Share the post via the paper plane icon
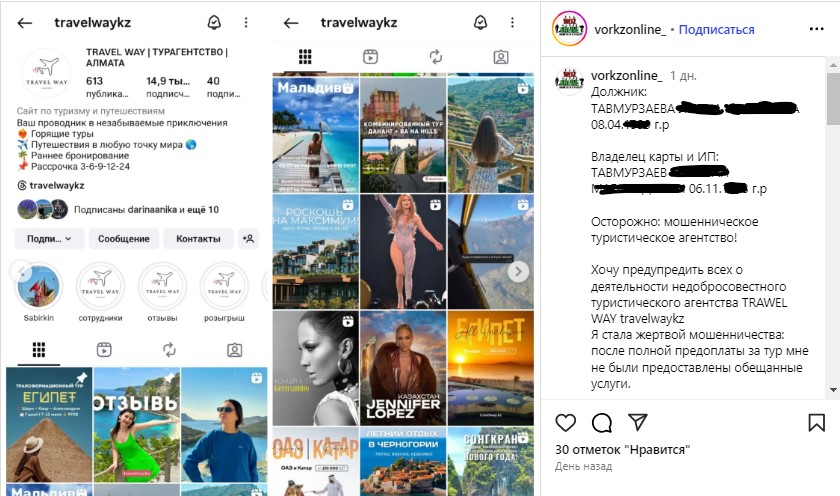The image size is (840, 496). tap(637, 422)
